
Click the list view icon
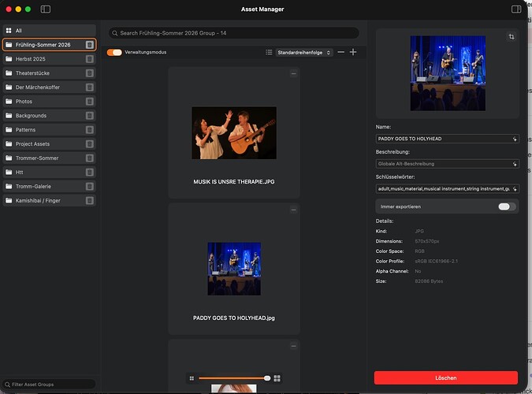point(269,52)
